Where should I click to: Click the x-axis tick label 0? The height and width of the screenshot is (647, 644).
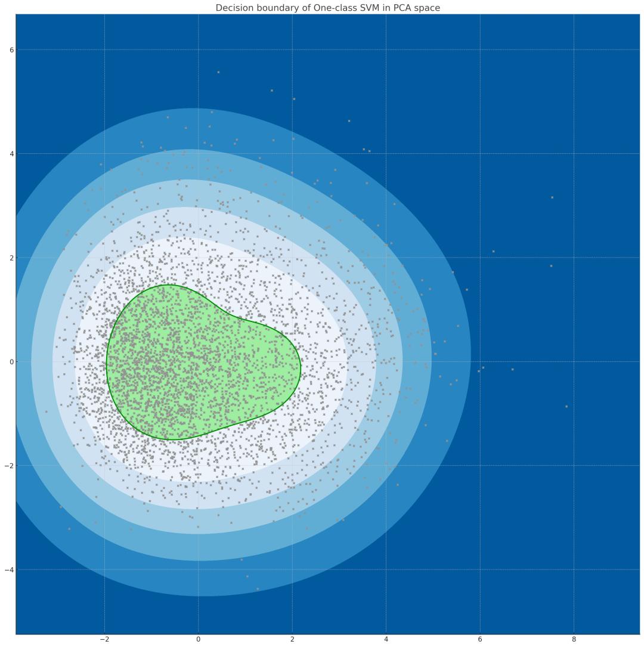point(199,639)
